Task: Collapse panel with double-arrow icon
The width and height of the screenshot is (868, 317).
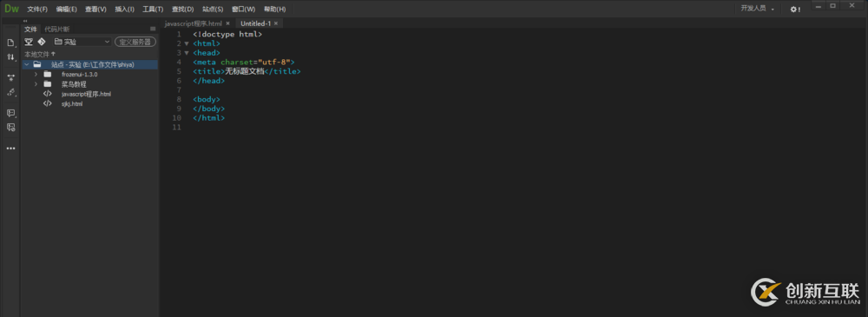Action: tap(25, 21)
